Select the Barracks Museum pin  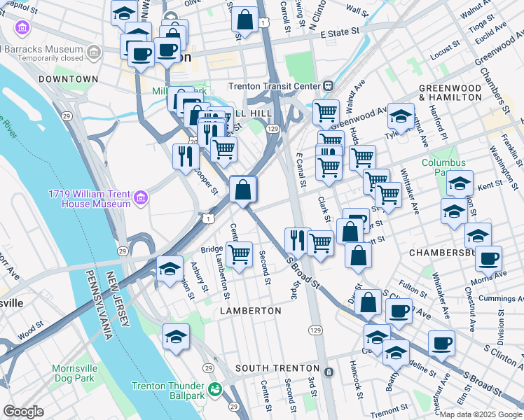(94, 52)
